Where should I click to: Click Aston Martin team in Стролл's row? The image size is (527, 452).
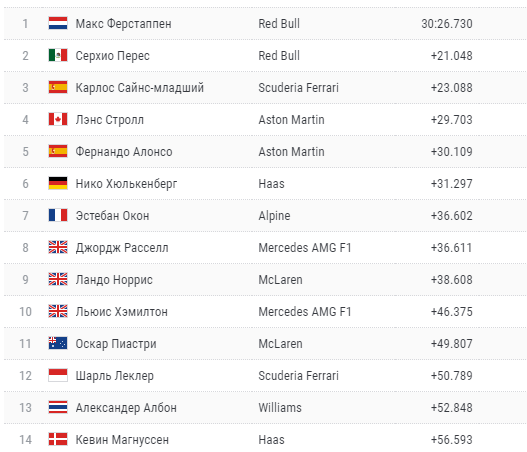pos(291,119)
